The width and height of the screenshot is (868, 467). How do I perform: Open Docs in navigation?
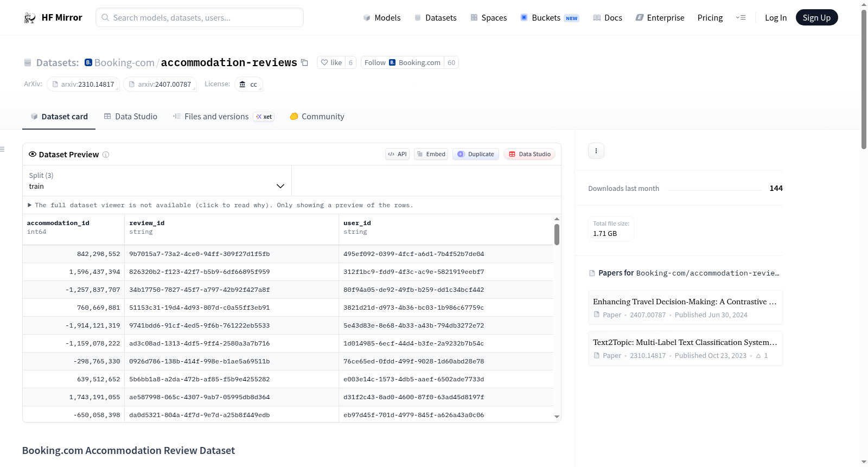click(x=608, y=17)
